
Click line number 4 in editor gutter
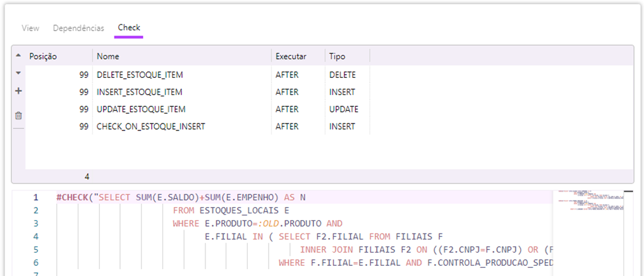click(x=36, y=237)
